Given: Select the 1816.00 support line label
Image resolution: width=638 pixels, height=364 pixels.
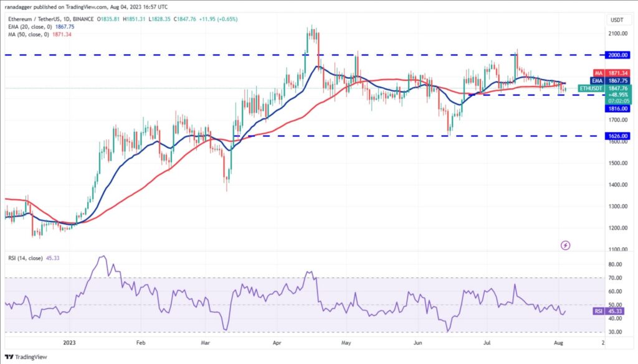Looking at the screenshot, I should (617, 108).
